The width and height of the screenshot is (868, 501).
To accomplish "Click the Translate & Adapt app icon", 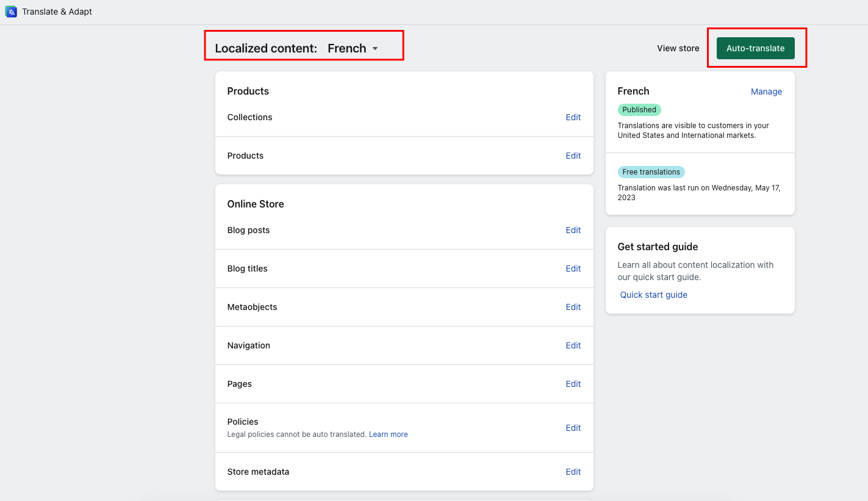I will pos(11,12).
